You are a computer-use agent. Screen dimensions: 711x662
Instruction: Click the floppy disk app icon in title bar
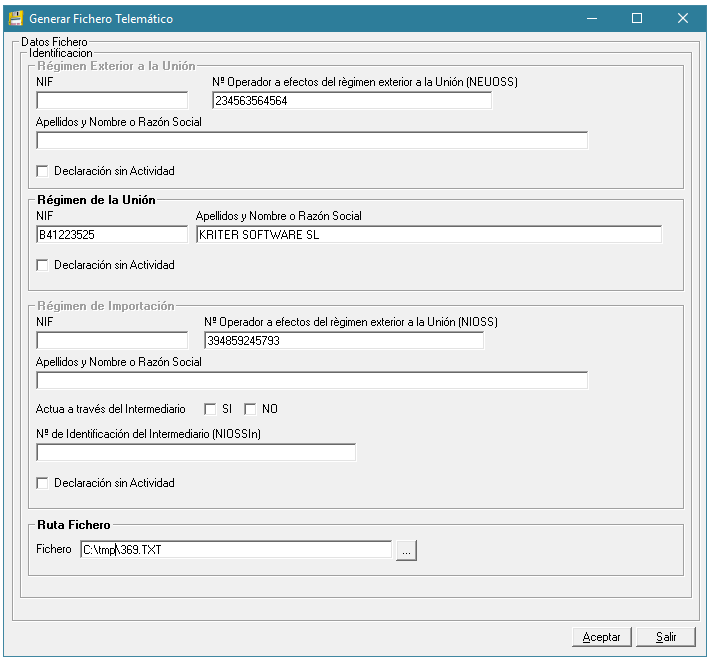click(15, 19)
